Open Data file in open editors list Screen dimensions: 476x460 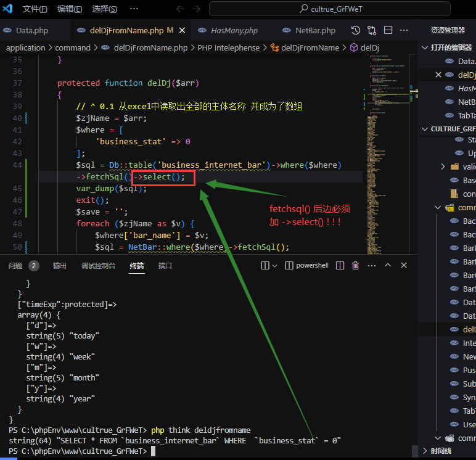click(x=447, y=61)
